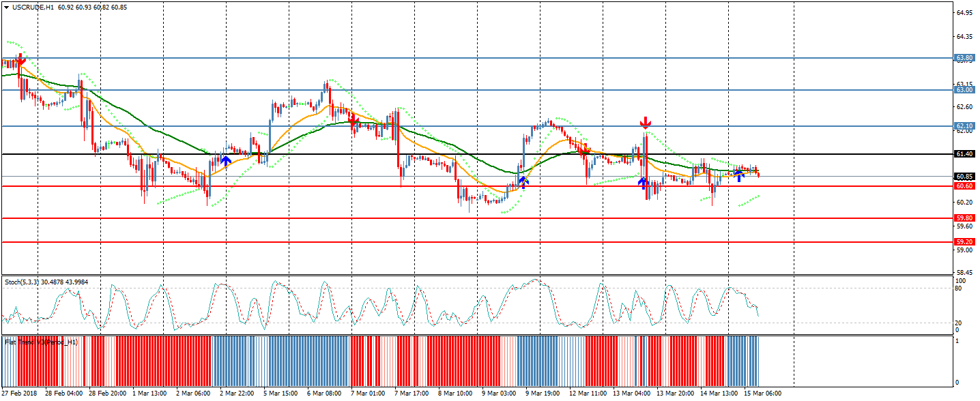This screenshot has width=980, height=401.
Task: Open the chart menu triangle beside USCRUDE,H1
Action: pyautogui.click(x=6, y=7)
